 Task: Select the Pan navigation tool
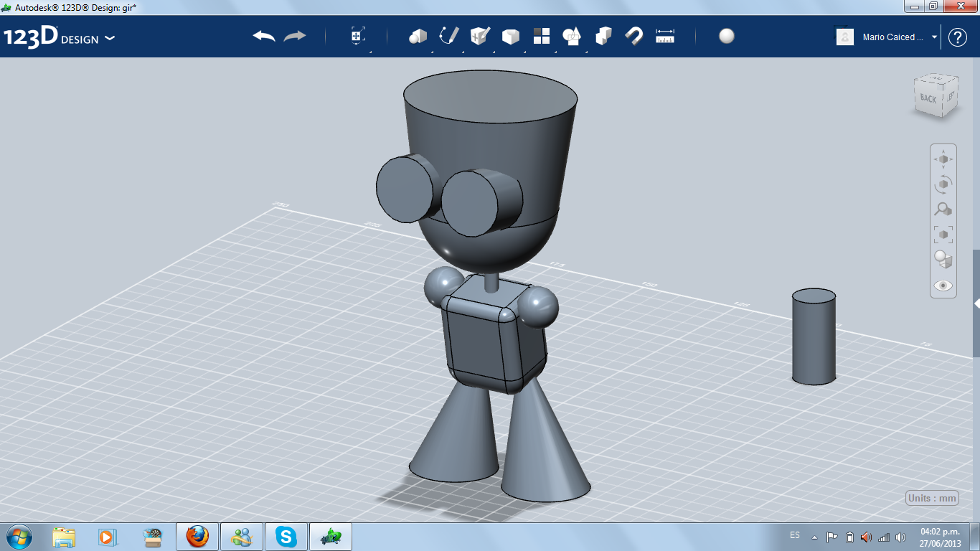943,159
